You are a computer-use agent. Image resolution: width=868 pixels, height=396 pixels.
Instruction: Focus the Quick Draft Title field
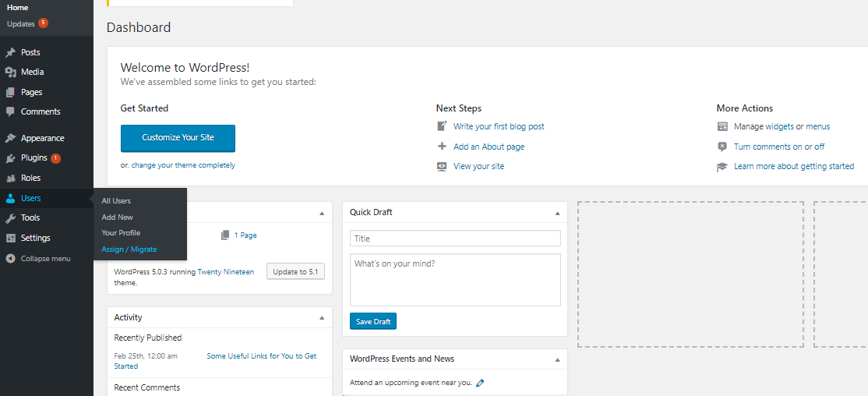pos(455,239)
